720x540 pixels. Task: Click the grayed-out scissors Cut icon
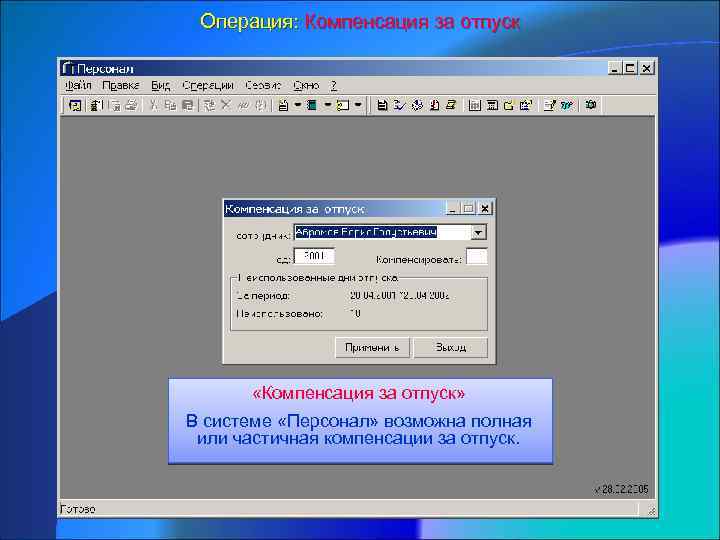[x=153, y=105]
